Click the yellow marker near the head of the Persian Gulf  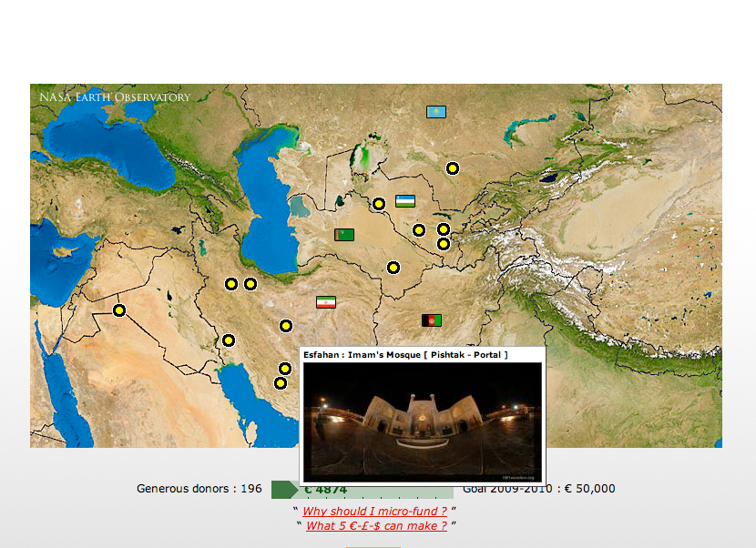click(229, 340)
